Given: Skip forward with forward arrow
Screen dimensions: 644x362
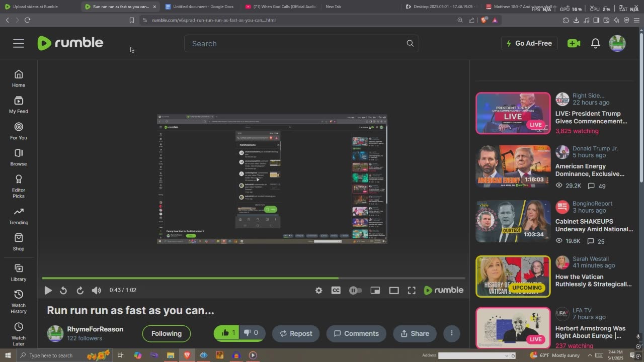Looking at the screenshot, I should pos(80,290).
